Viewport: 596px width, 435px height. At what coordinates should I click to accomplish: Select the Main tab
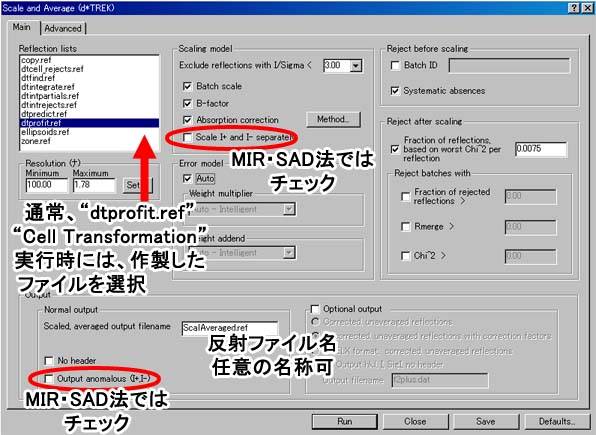22,27
